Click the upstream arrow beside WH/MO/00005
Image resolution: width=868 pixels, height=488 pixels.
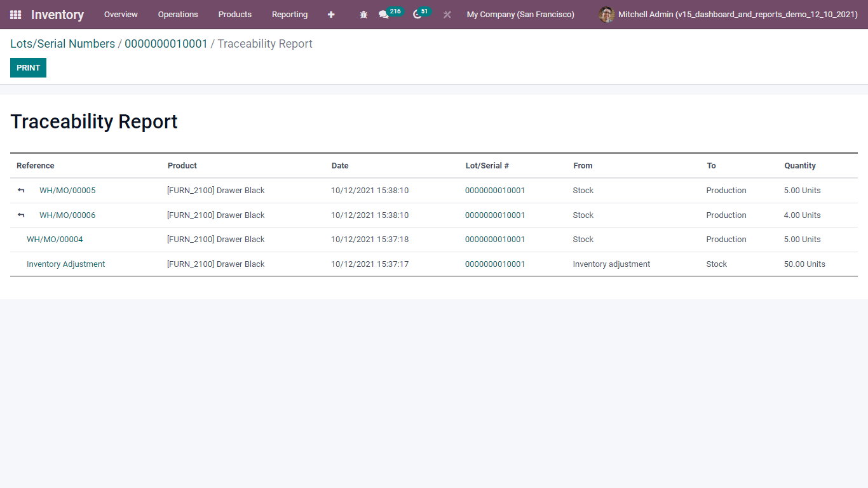20,190
